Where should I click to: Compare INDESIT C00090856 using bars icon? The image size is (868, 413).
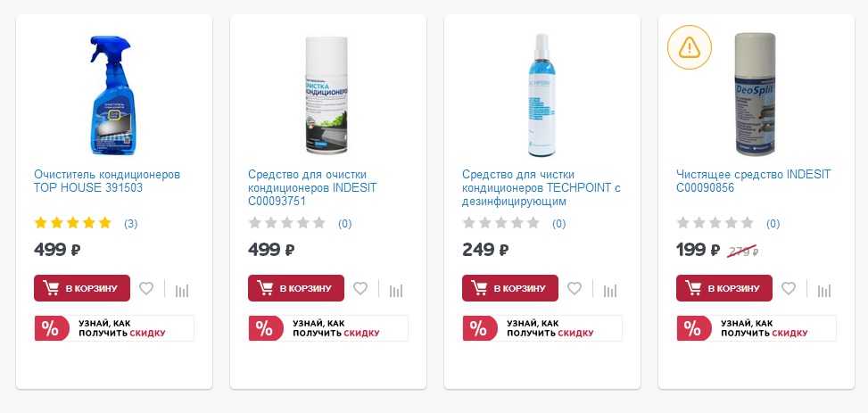824,290
